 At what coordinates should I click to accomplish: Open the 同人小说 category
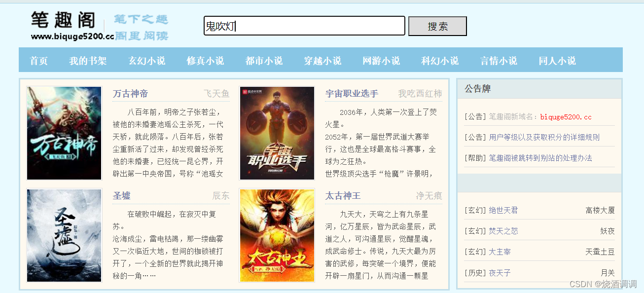click(x=557, y=61)
